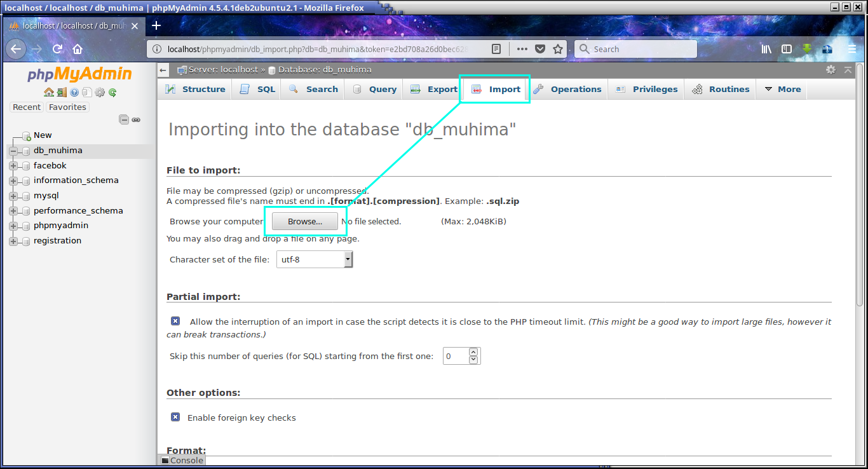Save page to Pocket icon
The height and width of the screenshot is (469, 868).
point(540,49)
